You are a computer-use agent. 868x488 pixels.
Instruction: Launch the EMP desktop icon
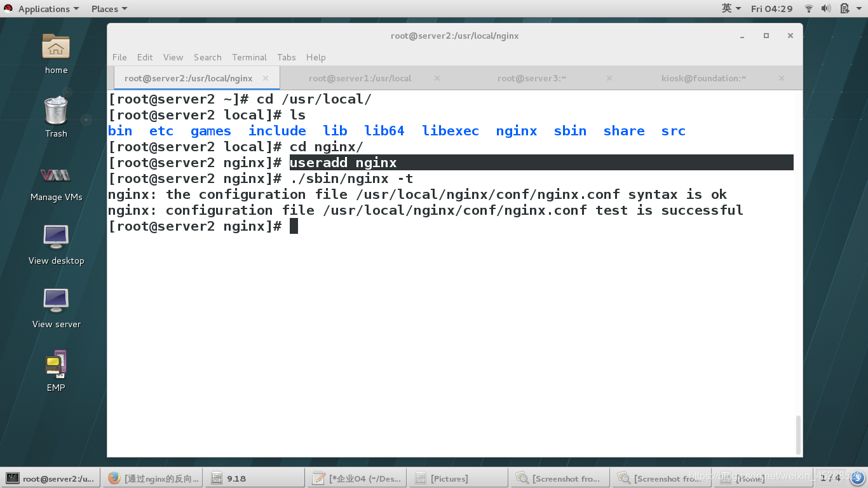(56, 364)
